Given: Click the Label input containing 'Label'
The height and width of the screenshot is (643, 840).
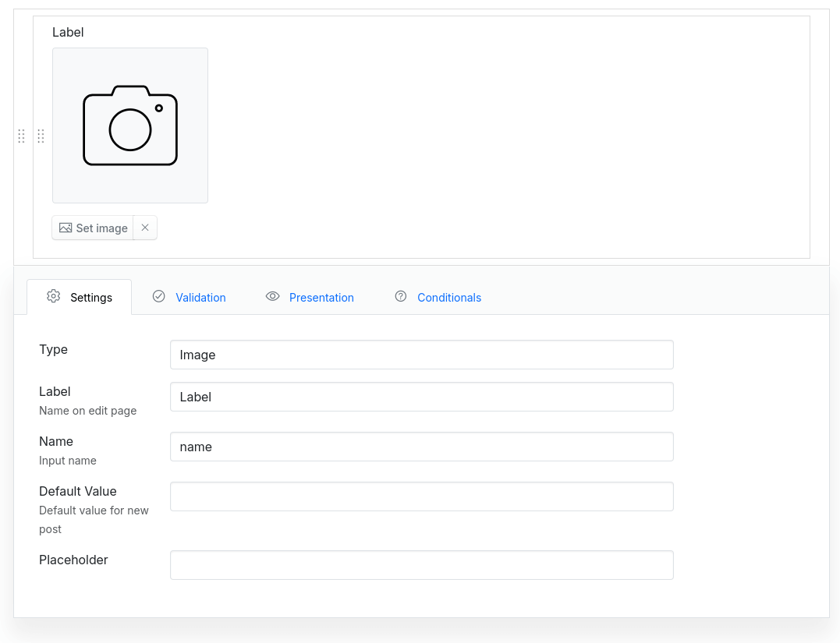Looking at the screenshot, I should click(x=421, y=397).
